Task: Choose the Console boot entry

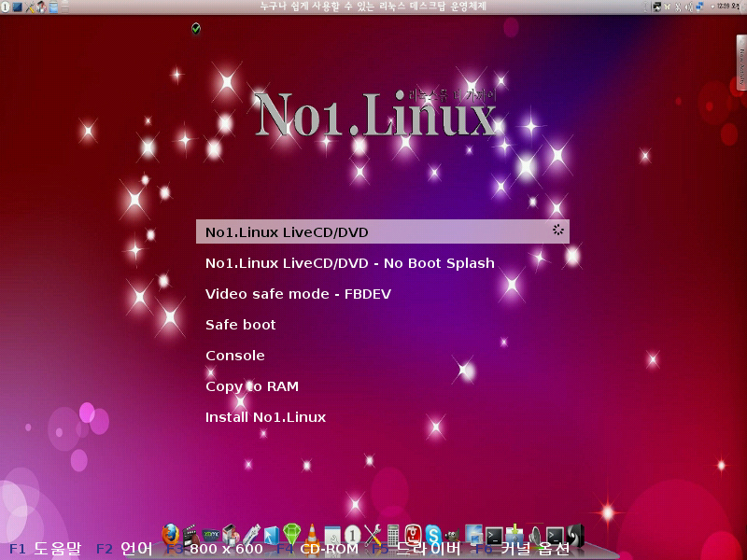Action: tap(235, 356)
